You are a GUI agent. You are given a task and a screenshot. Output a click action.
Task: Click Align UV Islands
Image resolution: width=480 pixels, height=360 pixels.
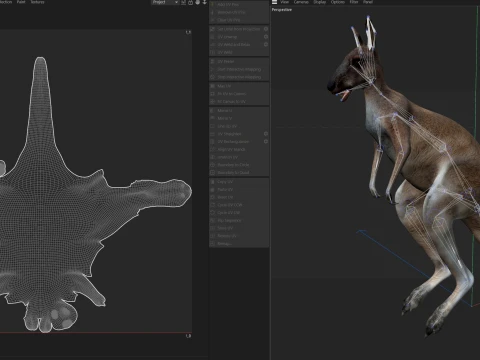[x=239, y=149]
